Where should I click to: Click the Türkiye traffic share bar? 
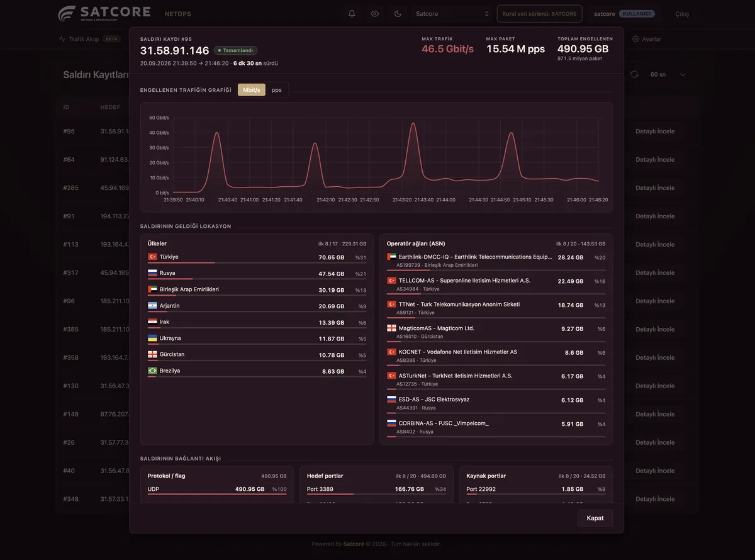(257, 263)
